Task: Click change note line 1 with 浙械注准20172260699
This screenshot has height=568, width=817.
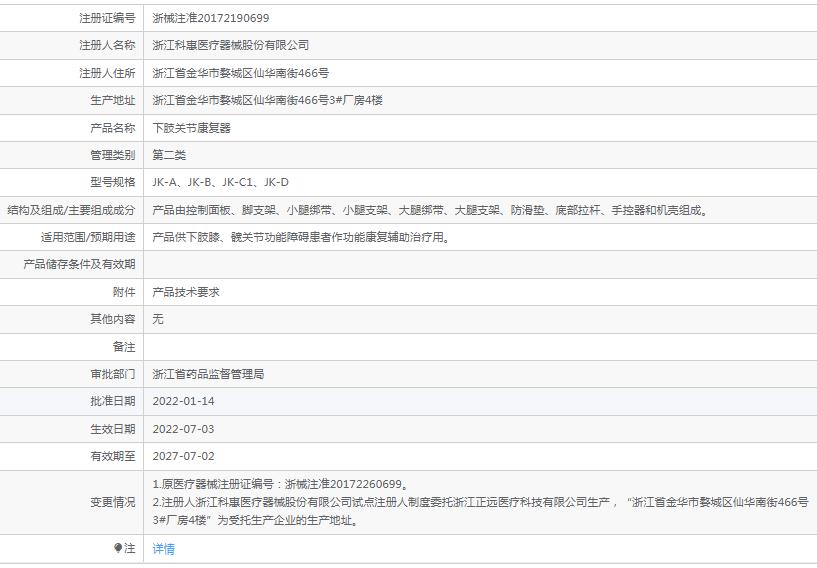Action: [280, 484]
